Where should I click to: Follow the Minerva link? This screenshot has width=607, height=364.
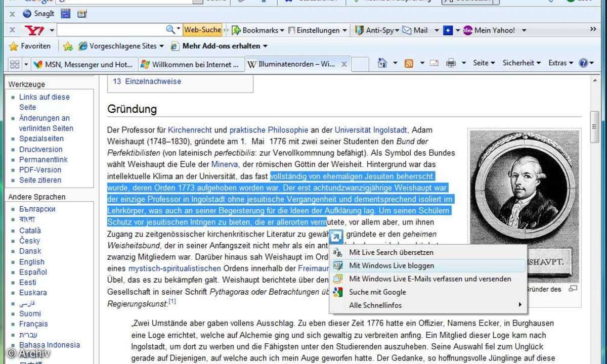[225, 164]
